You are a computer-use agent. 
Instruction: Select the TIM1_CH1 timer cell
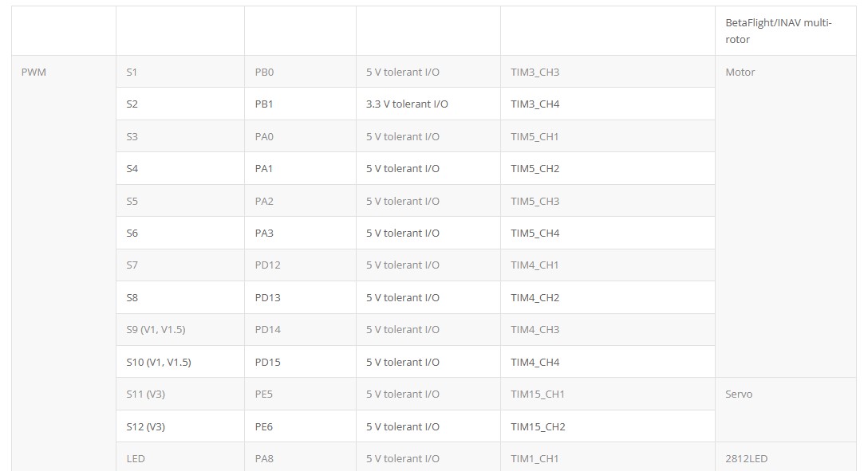(608, 457)
